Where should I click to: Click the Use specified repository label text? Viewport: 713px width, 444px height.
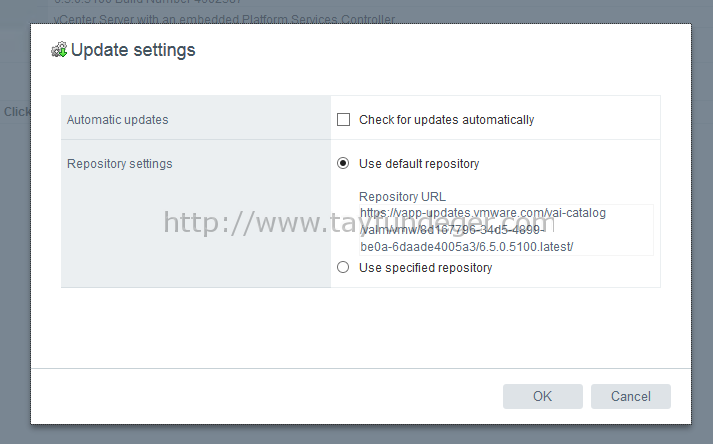pos(426,267)
